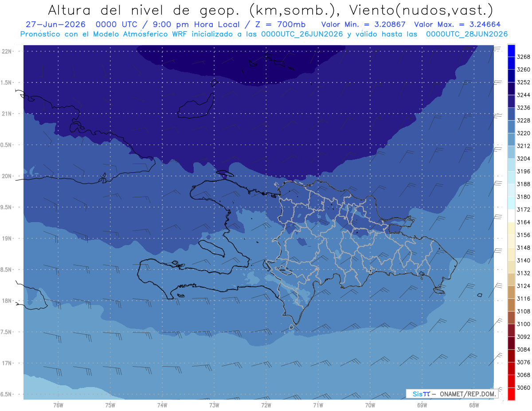Image resolution: width=532 pixels, height=411 pixels.
Task: Click the 3060 colorbar label
Action: (524, 388)
